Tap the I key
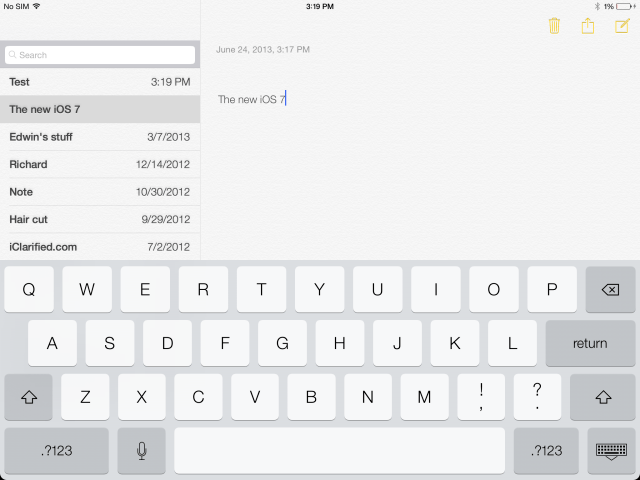Screen dimensions: 640x480 coord(436,289)
